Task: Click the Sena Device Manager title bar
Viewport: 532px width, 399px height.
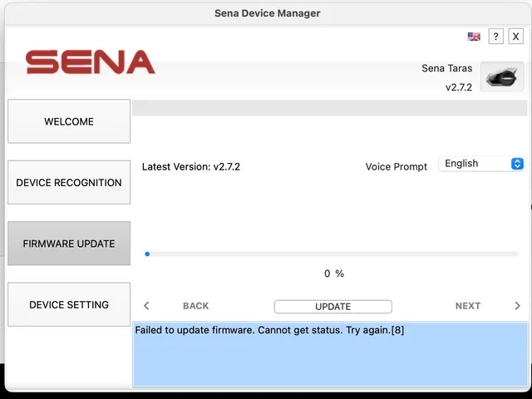Action: [x=268, y=13]
